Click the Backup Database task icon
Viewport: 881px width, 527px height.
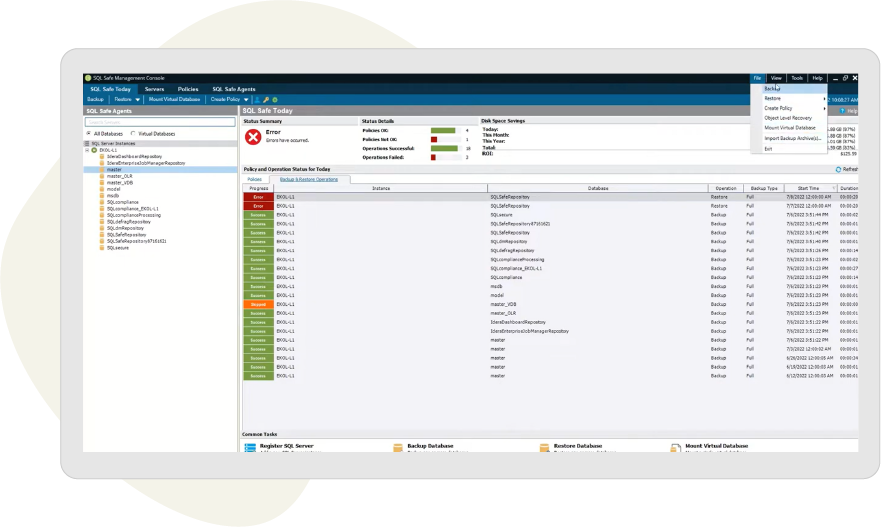pyautogui.click(x=397, y=447)
